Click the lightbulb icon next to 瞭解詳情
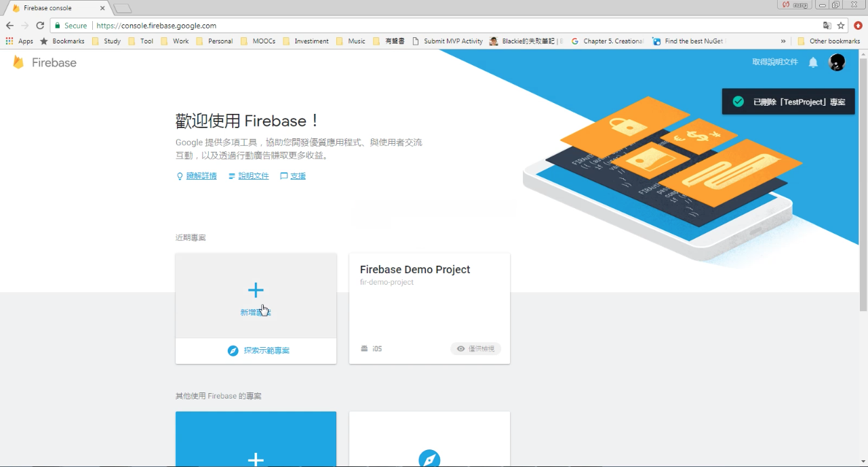This screenshot has height=467, width=868. pos(180,176)
